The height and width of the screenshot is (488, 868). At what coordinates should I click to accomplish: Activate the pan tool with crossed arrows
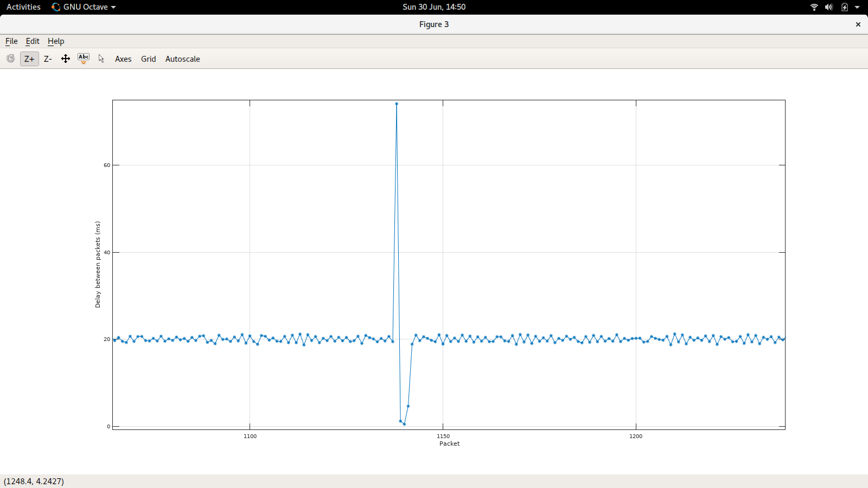(66, 59)
